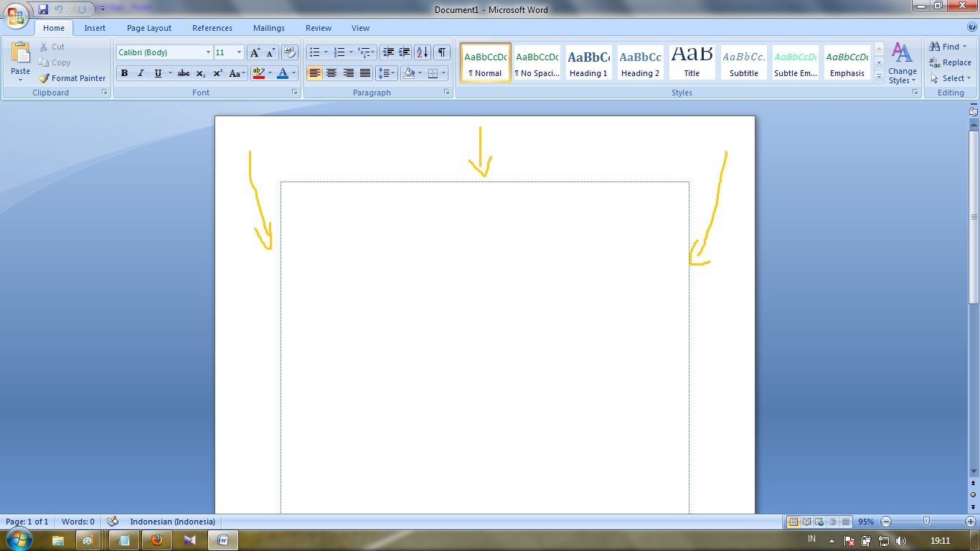
Task: Switch to Full Screen Reading view
Action: tap(806, 522)
